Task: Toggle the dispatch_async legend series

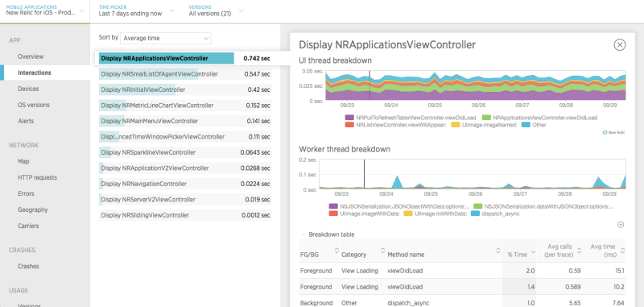Action: click(493, 214)
